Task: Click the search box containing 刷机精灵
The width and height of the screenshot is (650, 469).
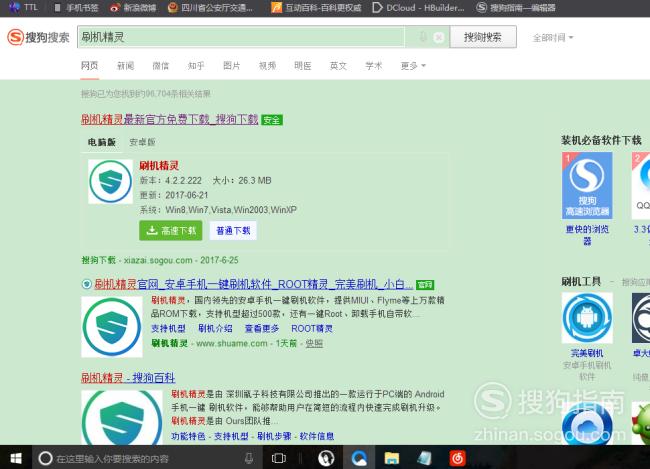Action: 240,37
